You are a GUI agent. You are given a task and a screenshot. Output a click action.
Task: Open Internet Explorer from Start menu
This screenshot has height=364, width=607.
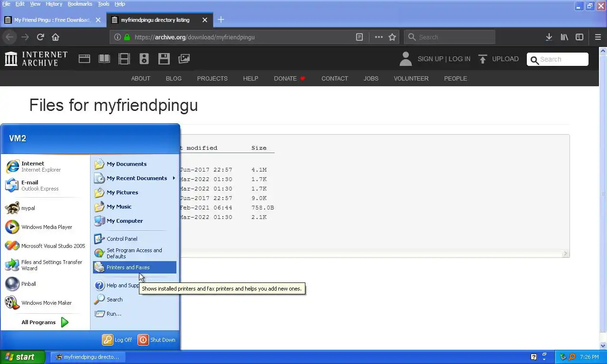(x=46, y=166)
